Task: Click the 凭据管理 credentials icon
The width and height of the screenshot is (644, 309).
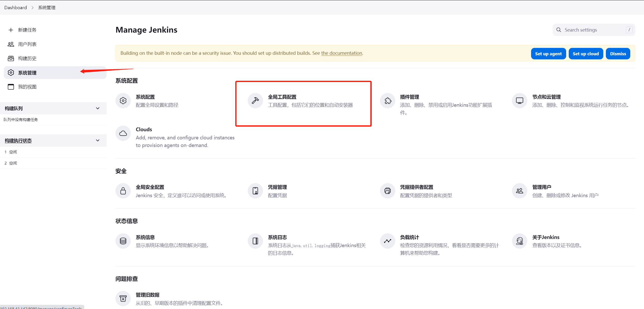Action: 255,191
